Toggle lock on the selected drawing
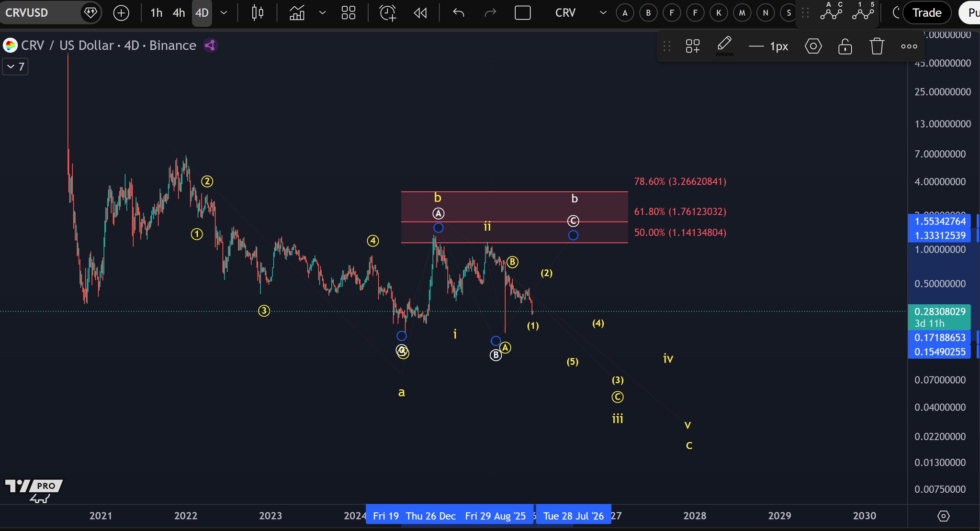Image resolution: width=980 pixels, height=531 pixels. 845,46
